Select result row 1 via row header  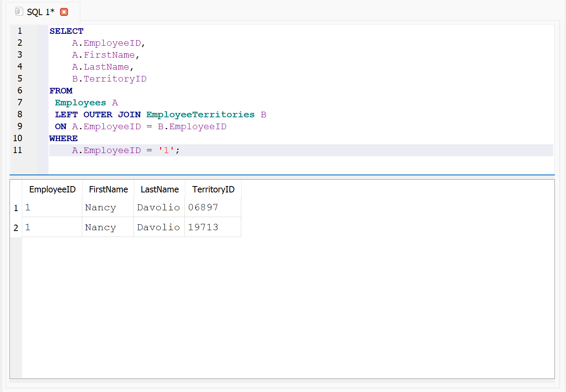(x=16, y=208)
